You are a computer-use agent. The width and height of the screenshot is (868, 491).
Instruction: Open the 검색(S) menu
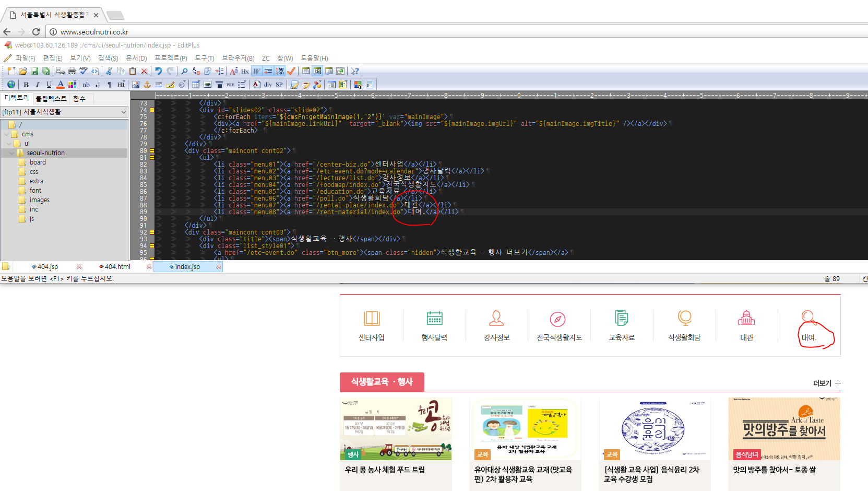[108, 58]
